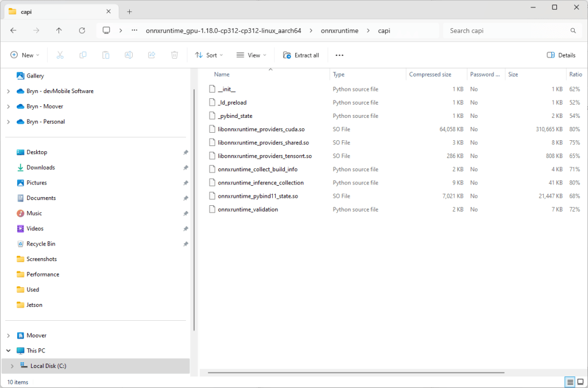Go up one folder level
Image resolution: width=588 pixels, height=388 pixels.
(x=59, y=30)
